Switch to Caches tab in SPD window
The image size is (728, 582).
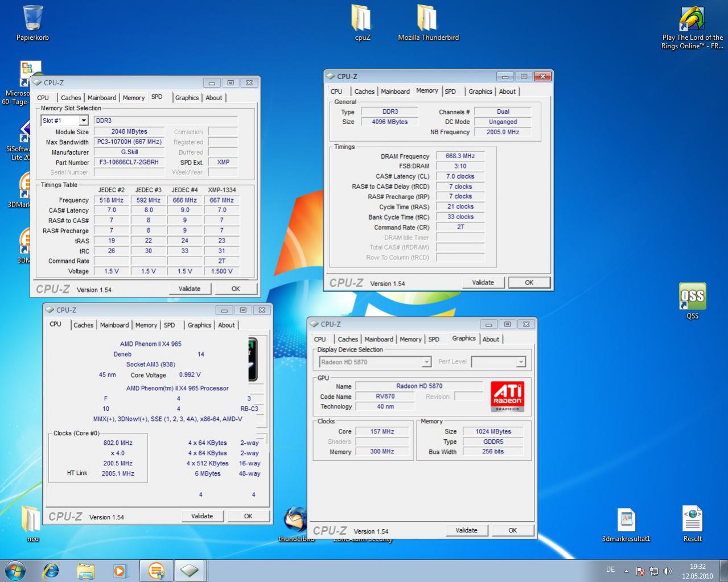click(x=71, y=98)
